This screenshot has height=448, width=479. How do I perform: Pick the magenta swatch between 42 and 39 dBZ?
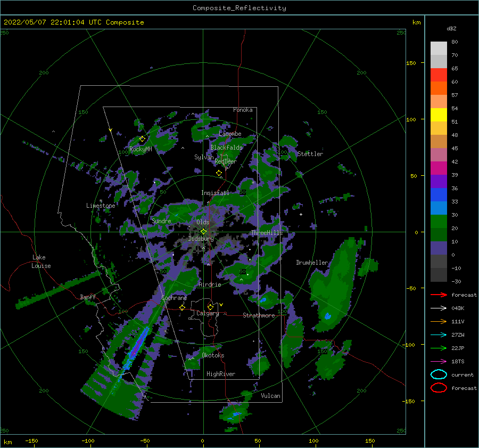(439, 168)
